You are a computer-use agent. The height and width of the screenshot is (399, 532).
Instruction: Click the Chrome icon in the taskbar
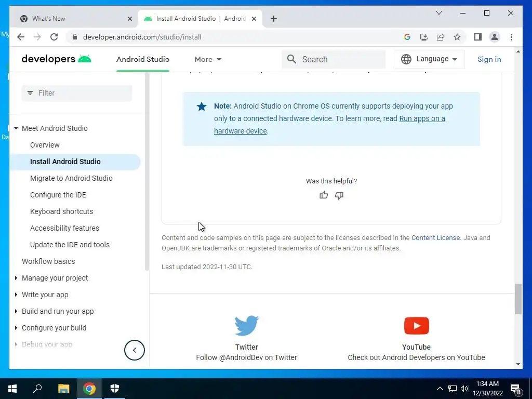(x=89, y=389)
